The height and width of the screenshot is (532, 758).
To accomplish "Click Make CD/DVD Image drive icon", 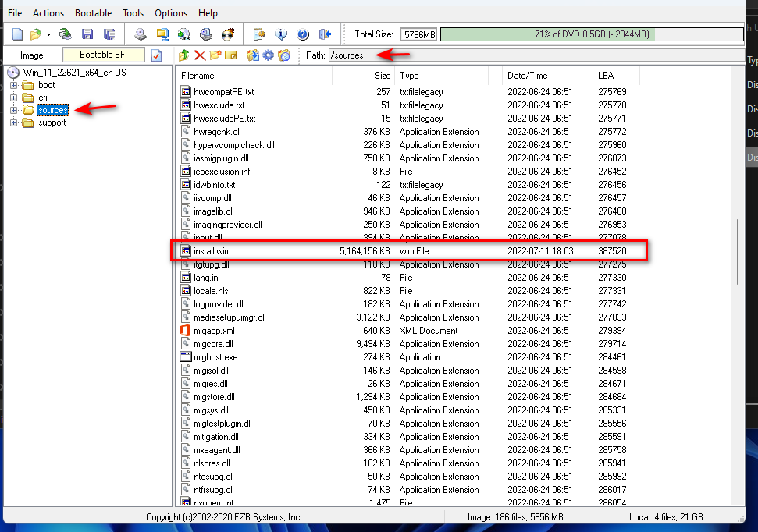I will point(141,34).
